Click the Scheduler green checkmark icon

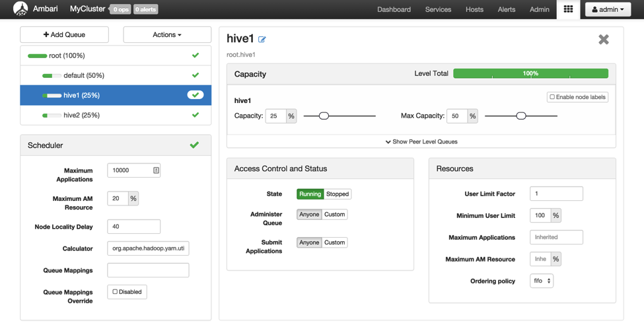point(194,145)
